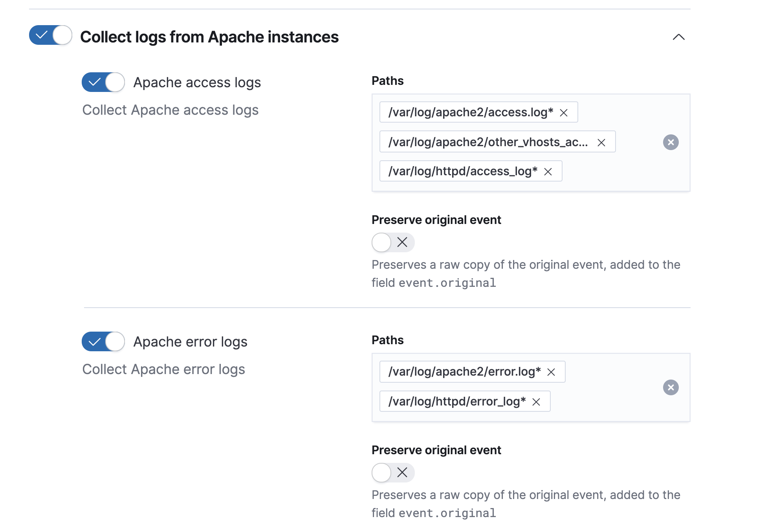Clear all access log paths
Image resolution: width=766 pixels, height=532 pixels.
671,142
